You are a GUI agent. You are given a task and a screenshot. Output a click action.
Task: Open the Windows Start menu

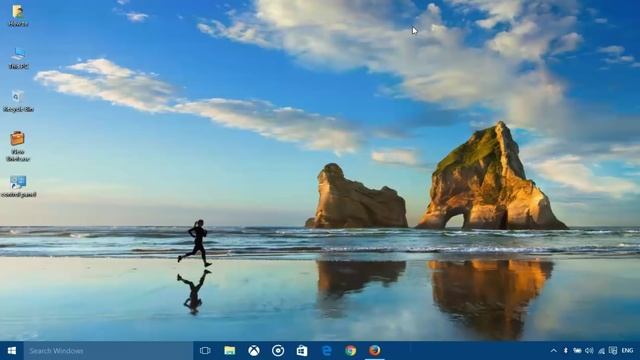coord(12,351)
